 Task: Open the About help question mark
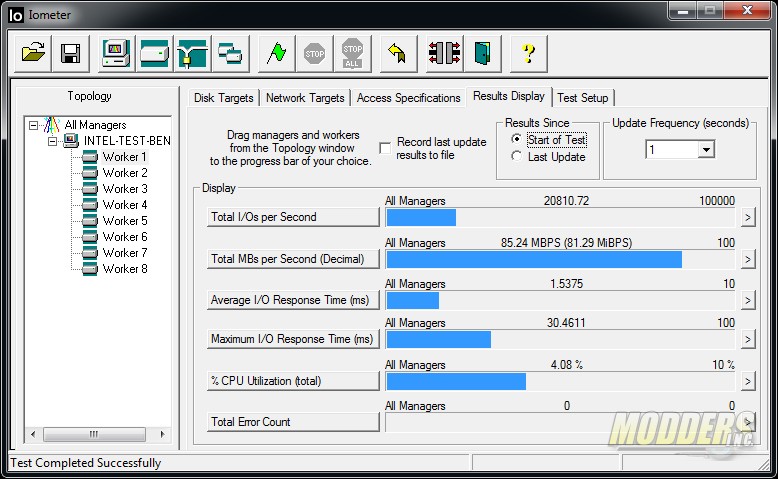point(529,53)
